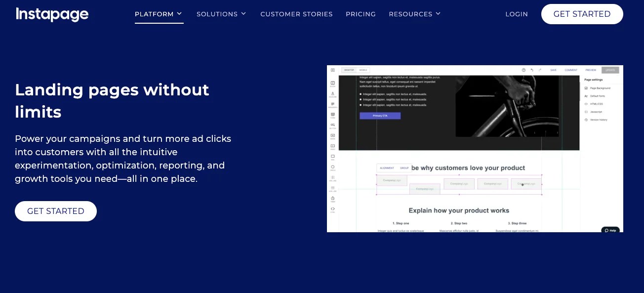The image size is (644, 293).
Task: Click the GET STARTED hero button
Action: click(x=55, y=211)
